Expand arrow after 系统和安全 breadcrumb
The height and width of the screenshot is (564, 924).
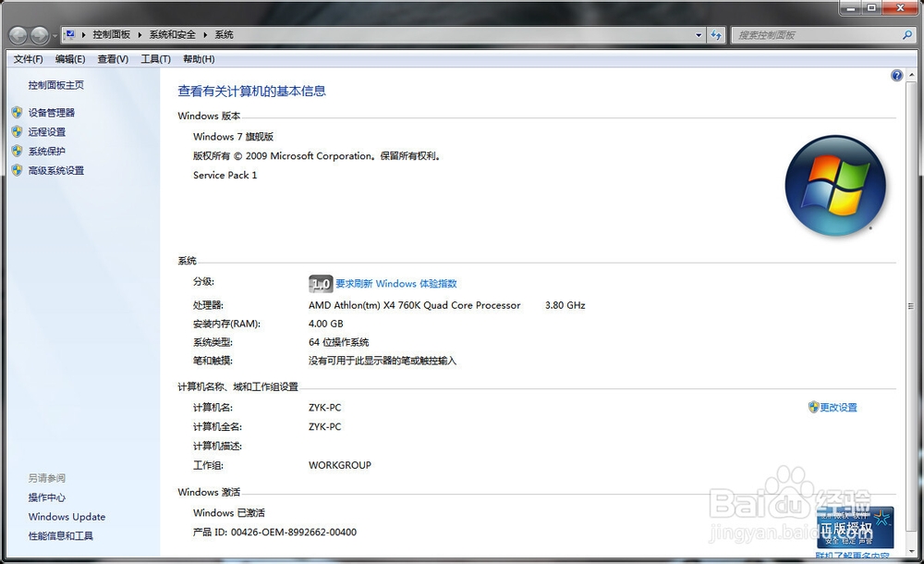click(205, 35)
